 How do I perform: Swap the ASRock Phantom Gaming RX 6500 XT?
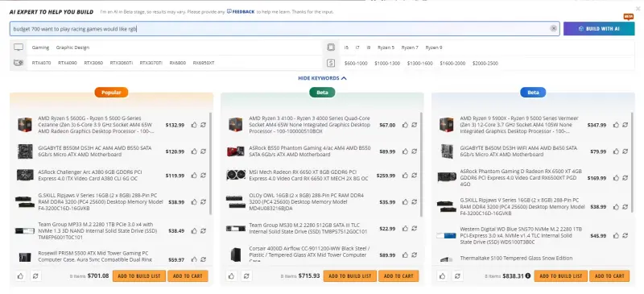[x=625, y=178]
